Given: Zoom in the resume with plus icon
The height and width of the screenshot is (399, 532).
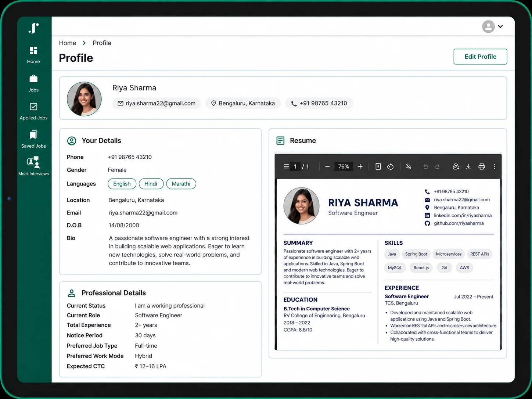Looking at the screenshot, I should (x=360, y=166).
